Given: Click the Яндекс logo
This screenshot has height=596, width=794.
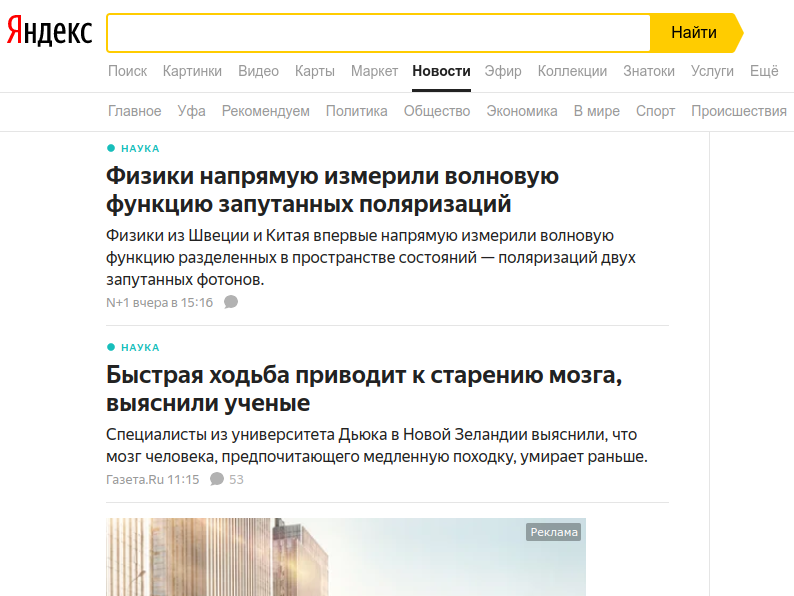Looking at the screenshot, I should [x=49, y=31].
